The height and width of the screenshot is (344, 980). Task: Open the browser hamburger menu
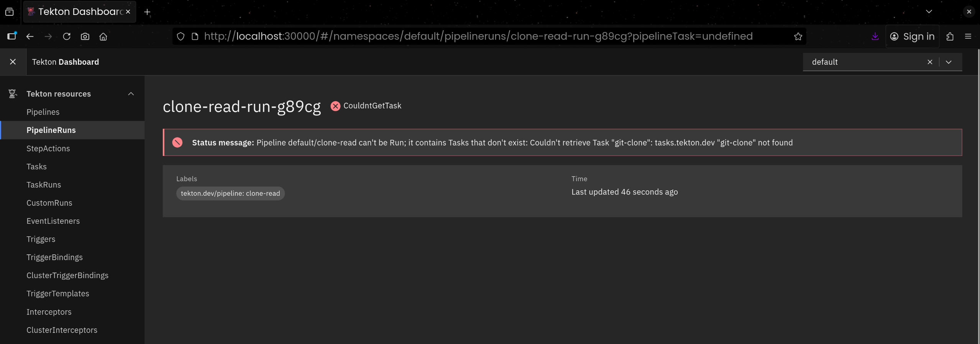[968, 36]
